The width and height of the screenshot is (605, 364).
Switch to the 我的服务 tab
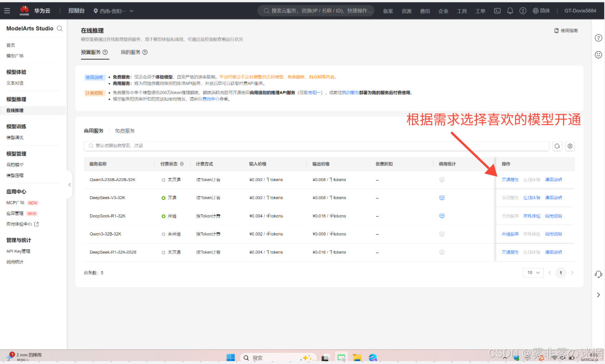130,52
